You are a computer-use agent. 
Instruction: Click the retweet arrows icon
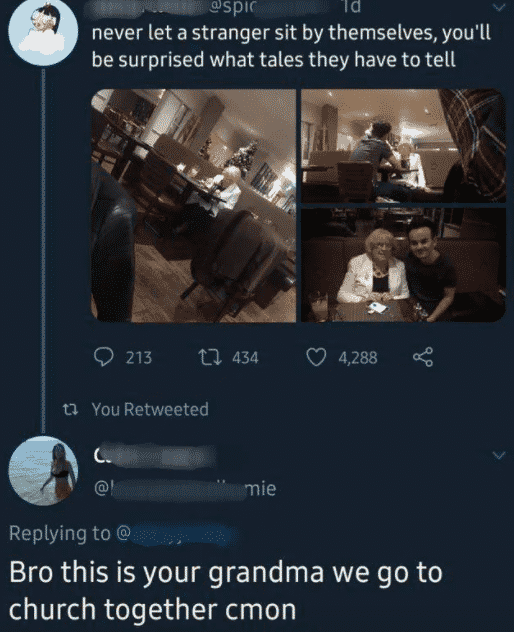pos(210,357)
